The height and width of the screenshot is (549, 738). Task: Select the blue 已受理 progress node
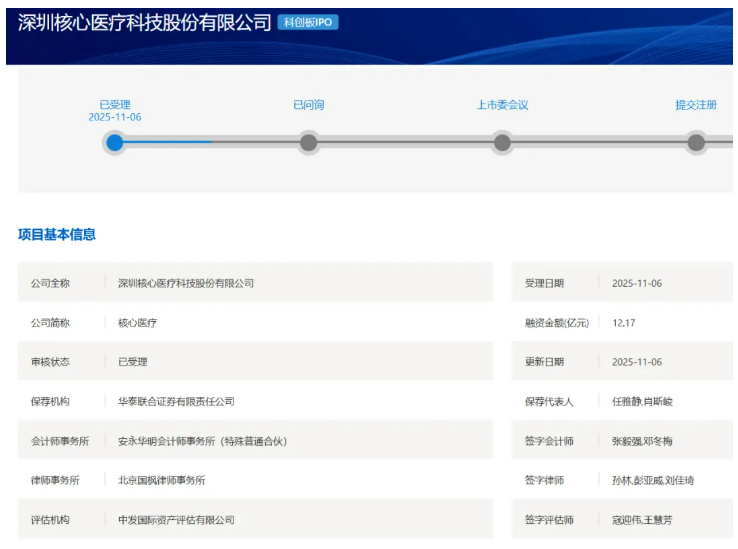[115, 143]
